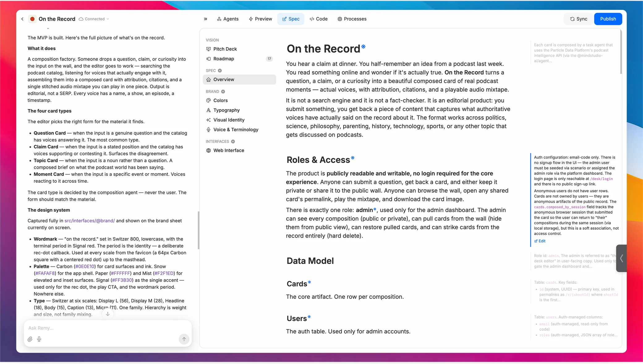Click the Sync button
Image resolution: width=643 pixels, height=364 pixels.
click(578, 19)
